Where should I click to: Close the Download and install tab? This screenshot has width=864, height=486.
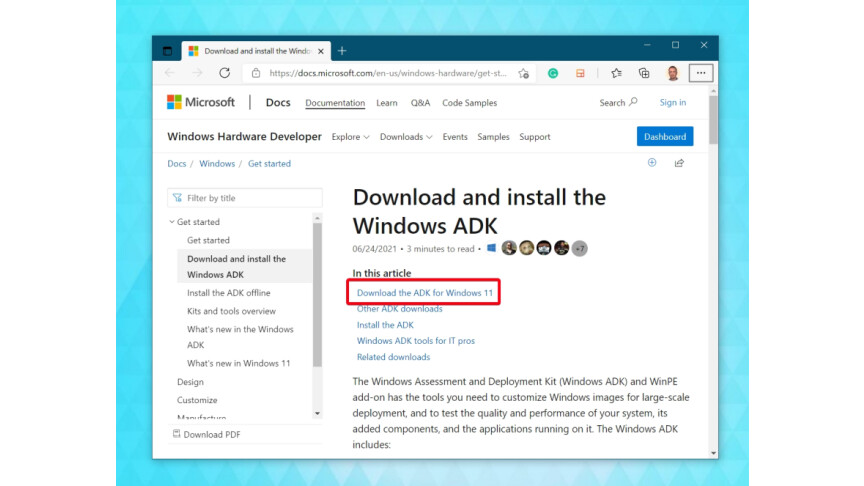321,51
